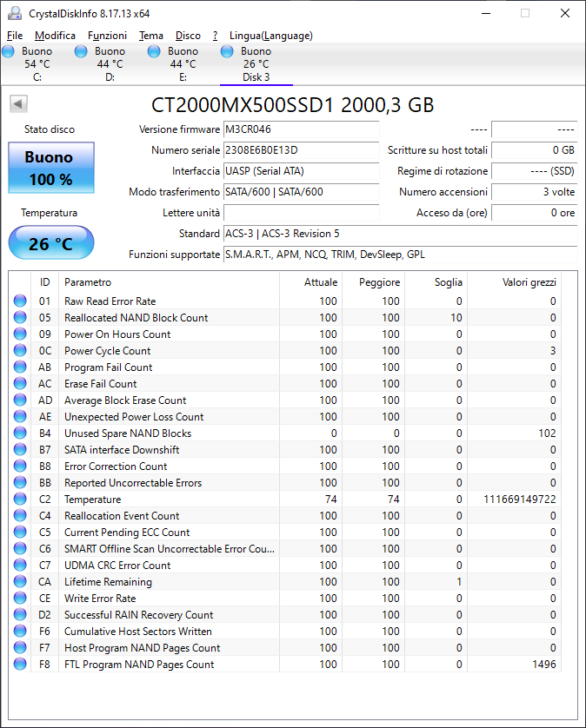Click the Numero accensioni value 3 volte

(x=535, y=192)
